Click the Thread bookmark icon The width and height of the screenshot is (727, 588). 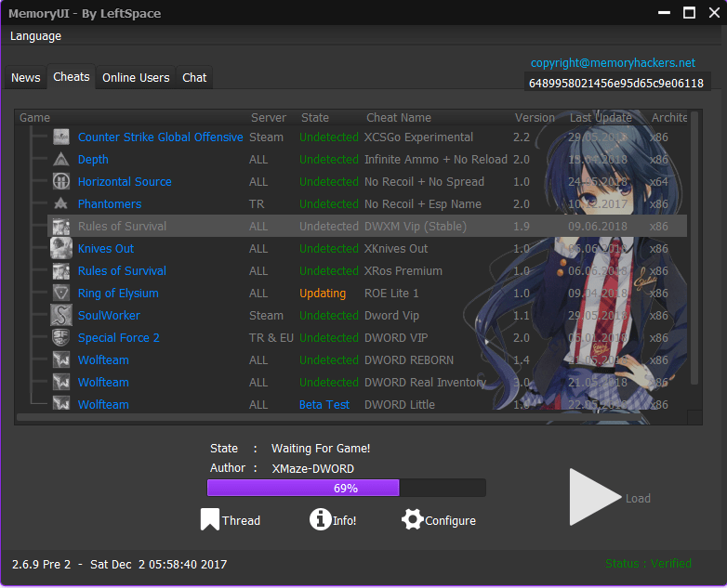coord(209,519)
